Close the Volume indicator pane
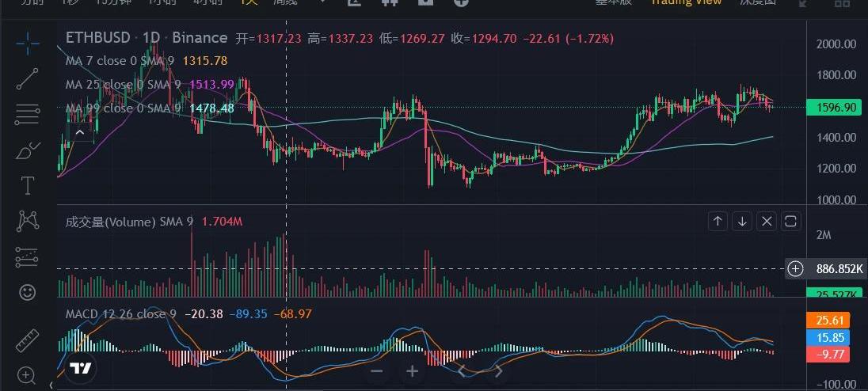This screenshot has width=868, height=391. click(767, 222)
